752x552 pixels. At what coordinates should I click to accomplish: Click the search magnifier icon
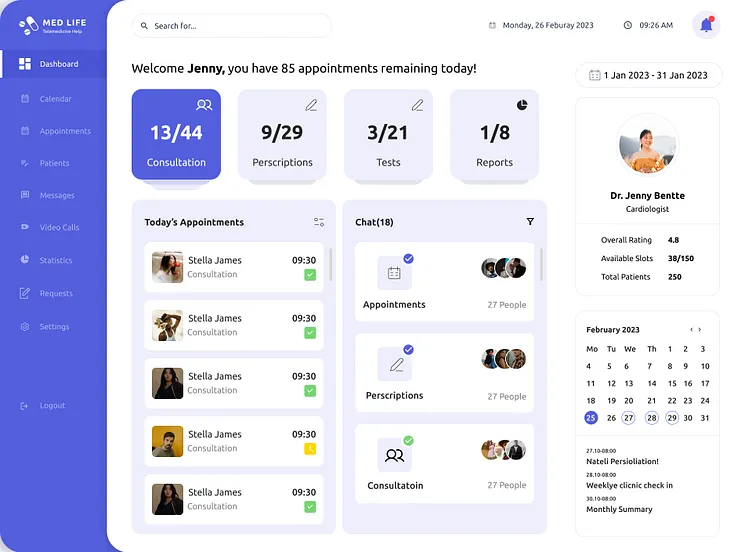click(144, 26)
